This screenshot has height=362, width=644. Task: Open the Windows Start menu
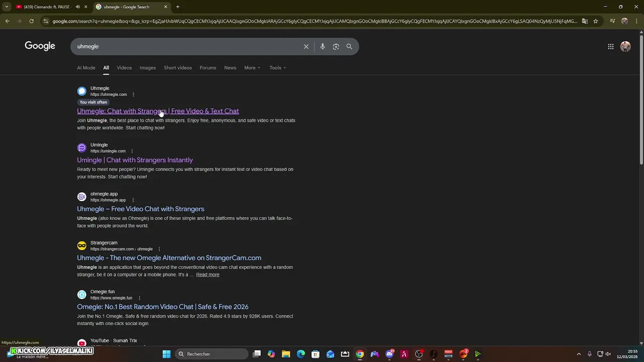(x=167, y=354)
